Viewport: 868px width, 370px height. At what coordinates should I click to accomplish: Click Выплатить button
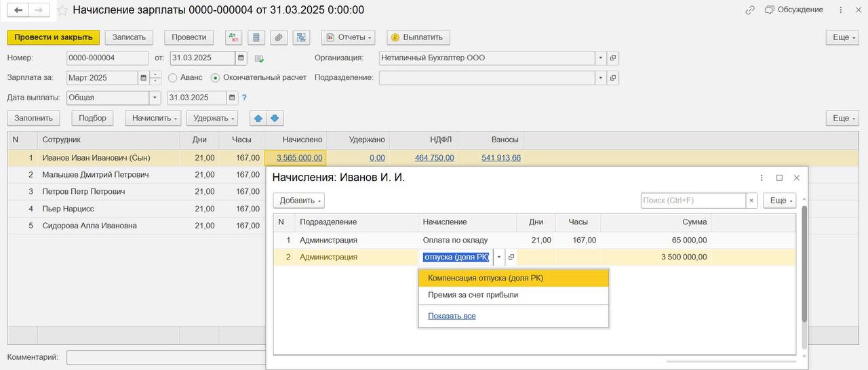(418, 37)
